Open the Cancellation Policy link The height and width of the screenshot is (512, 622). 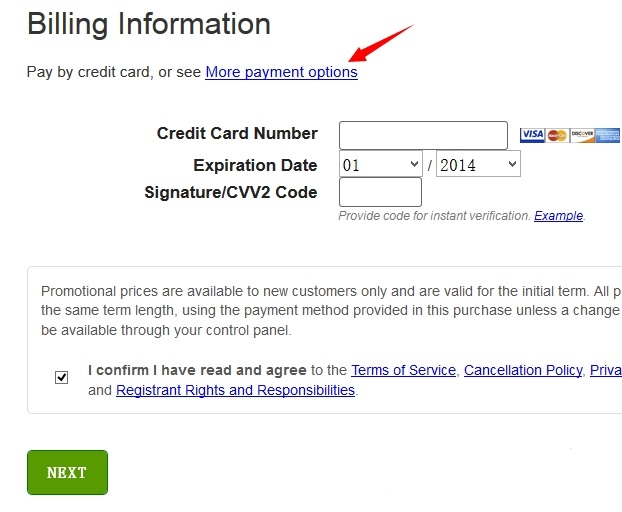[523, 370]
